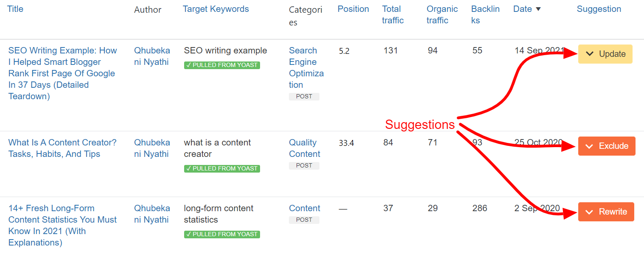Open 14+ Fresh Long-Form Content Statistics post
Viewport: 644px width, 254px height.
62,226
